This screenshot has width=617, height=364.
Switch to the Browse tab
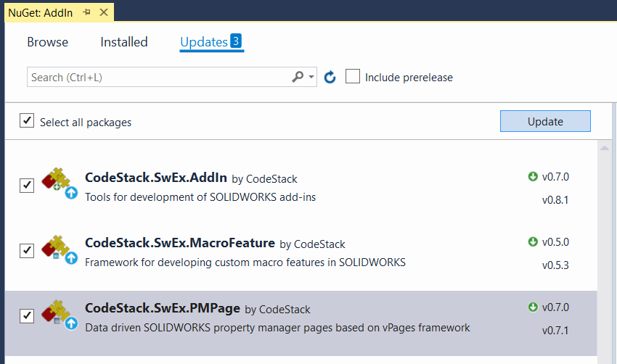48,41
